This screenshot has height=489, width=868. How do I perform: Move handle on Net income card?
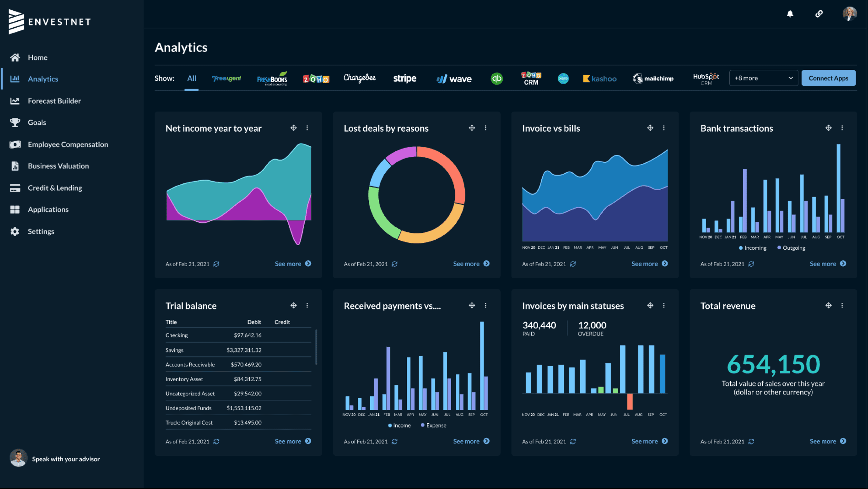click(294, 128)
